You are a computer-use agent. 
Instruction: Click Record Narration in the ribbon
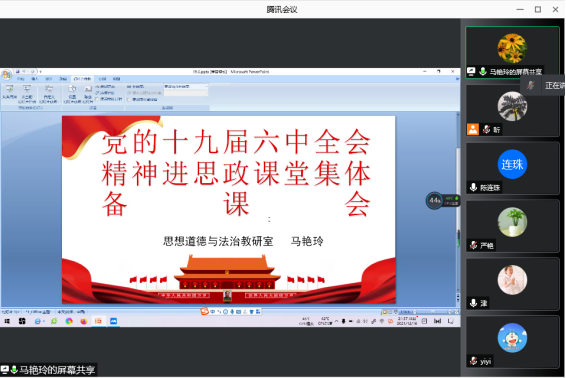106,87
